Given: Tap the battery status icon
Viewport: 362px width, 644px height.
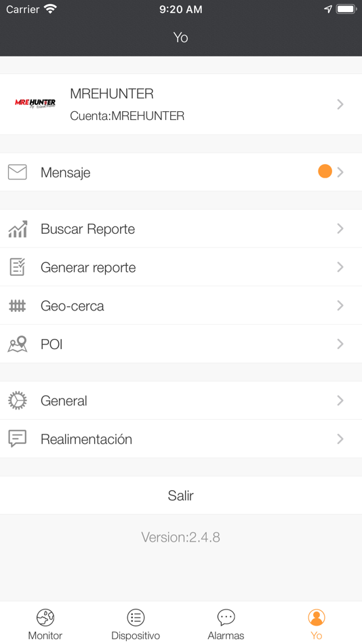Looking at the screenshot, I should click(x=346, y=9).
